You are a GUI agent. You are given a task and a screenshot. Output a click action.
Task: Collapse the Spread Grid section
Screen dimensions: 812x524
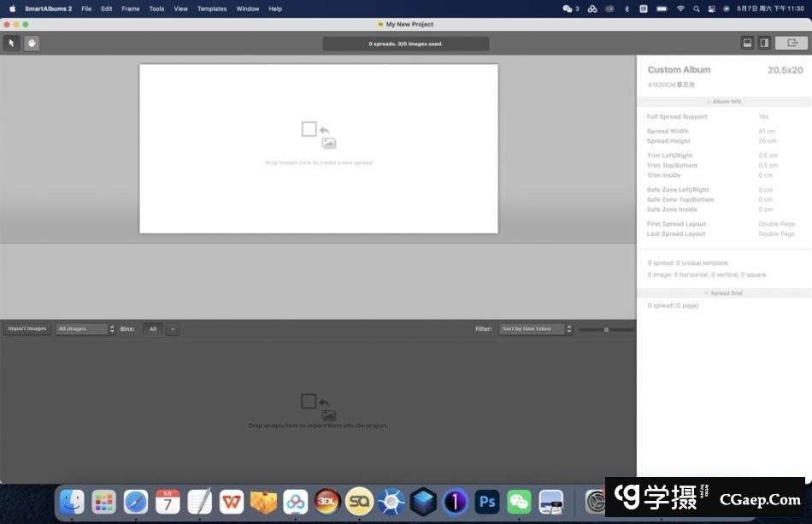pos(723,293)
